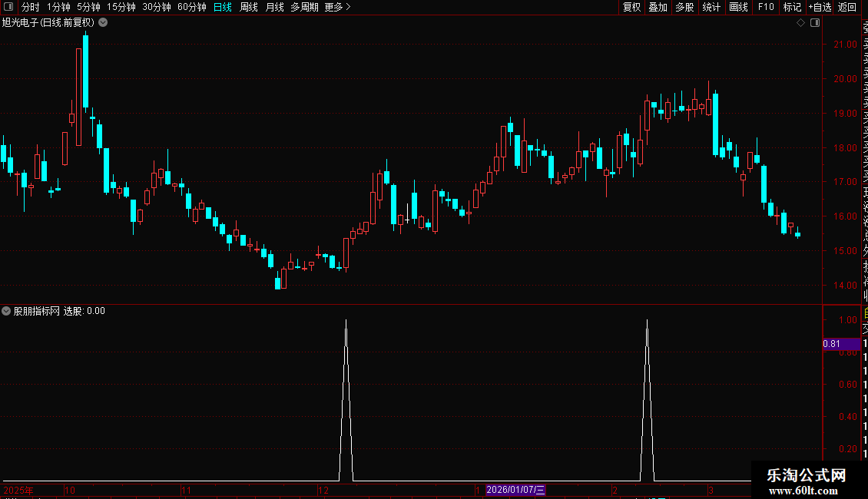Screen dimensions: 868x499
Task: Click the 标记 mark button
Action: point(792,7)
